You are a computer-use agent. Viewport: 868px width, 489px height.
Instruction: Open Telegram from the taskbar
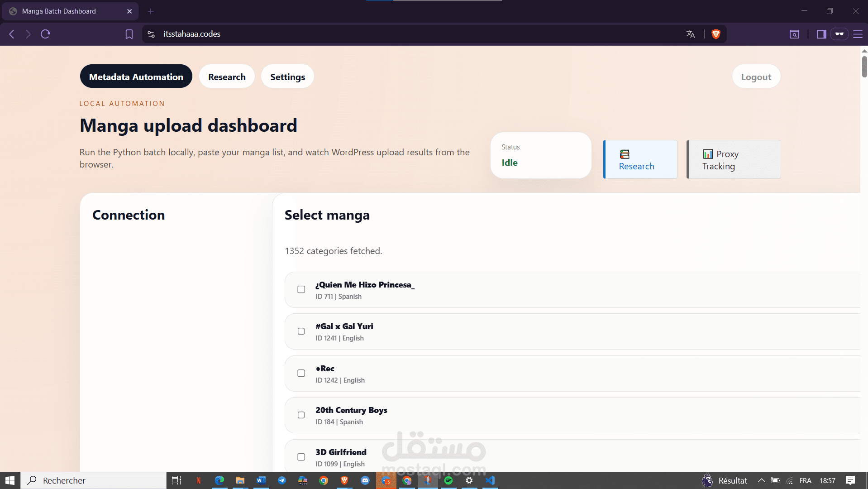click(282, 480)
